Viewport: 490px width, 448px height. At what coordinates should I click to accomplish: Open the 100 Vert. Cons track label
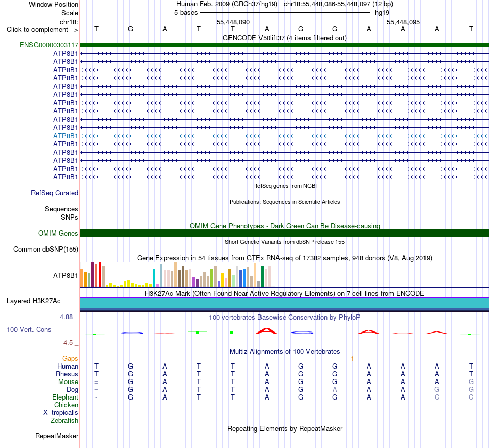pos(29,329)
